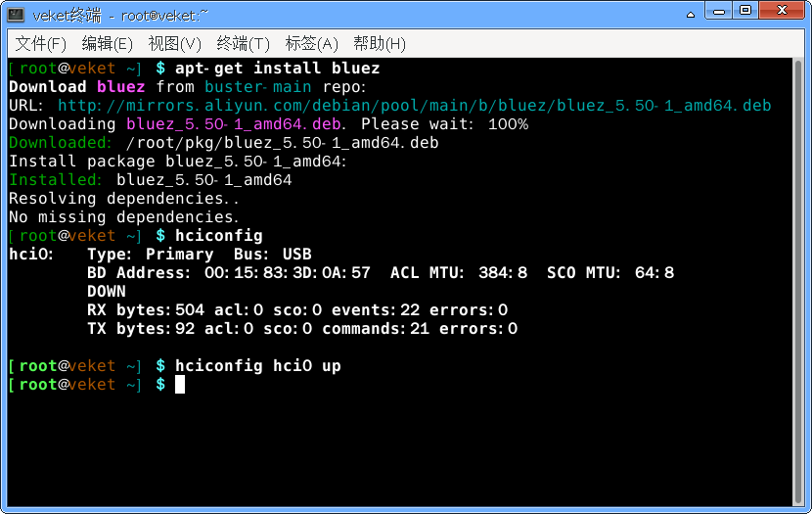Viewport: 812px width, 514px height.
Task: Click the 'SCO MTU: 64:8' value
Action: (x=610, y=273)
